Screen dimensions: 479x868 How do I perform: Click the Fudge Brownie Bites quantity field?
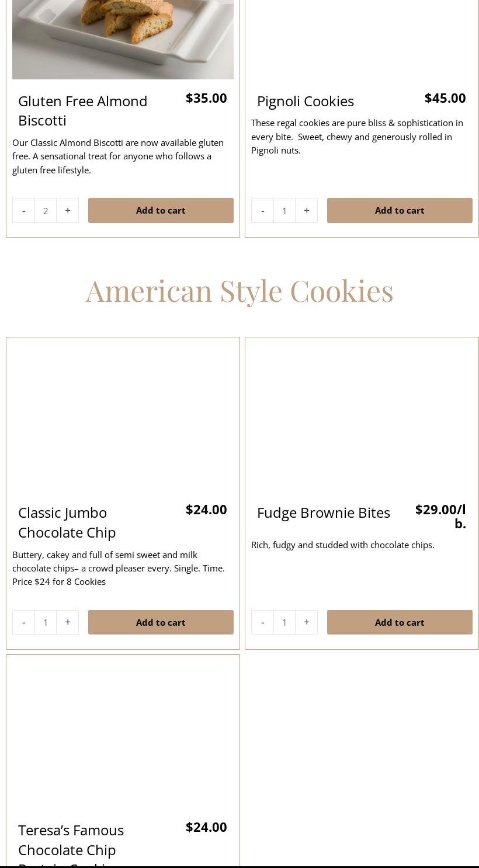pos(284,622)
